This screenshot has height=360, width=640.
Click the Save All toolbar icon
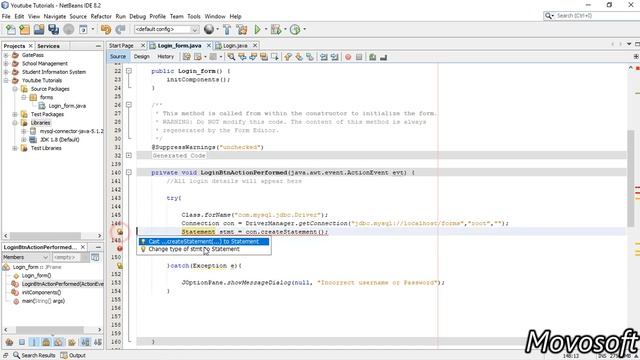coord(53,29)
